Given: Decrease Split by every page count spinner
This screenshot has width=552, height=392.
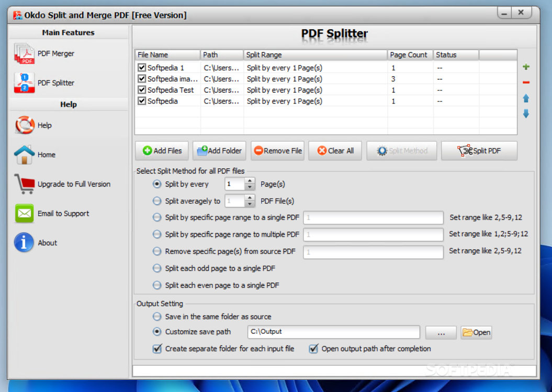Looking at the screenshot, I should tap(250, 187).
